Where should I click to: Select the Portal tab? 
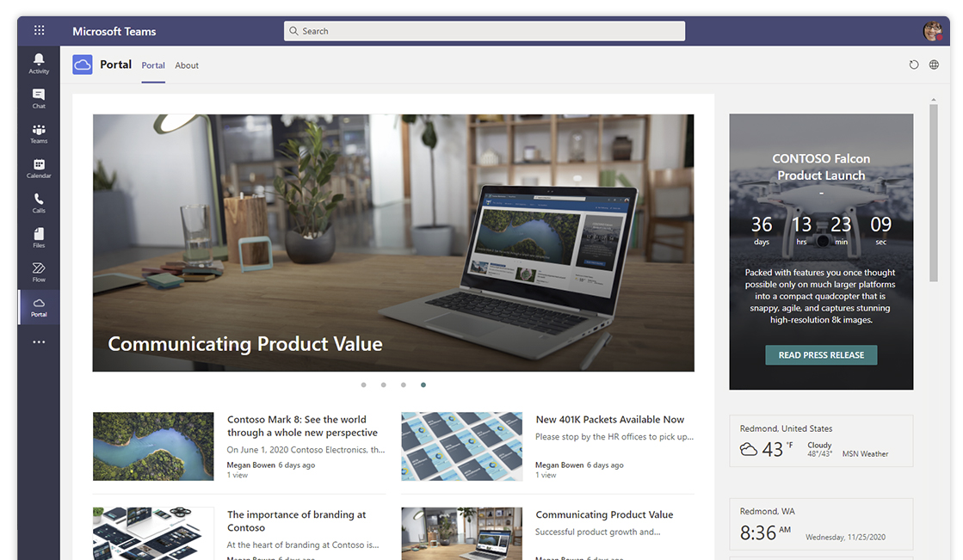coord(153,65)
